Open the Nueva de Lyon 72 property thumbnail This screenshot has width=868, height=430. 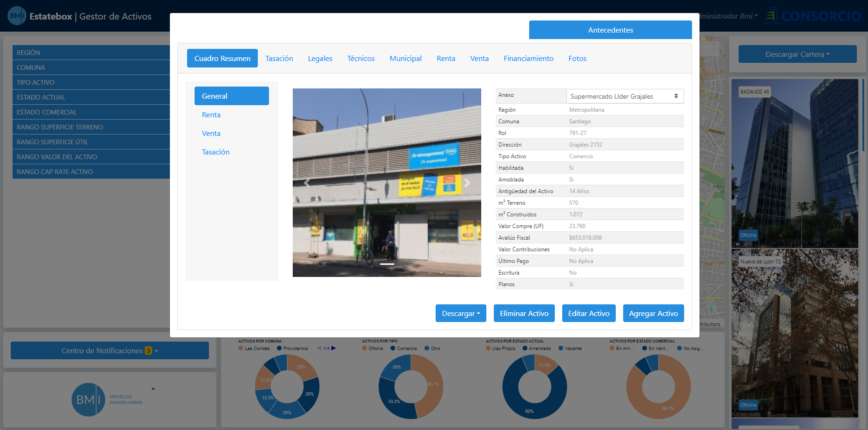click(795, 333)
